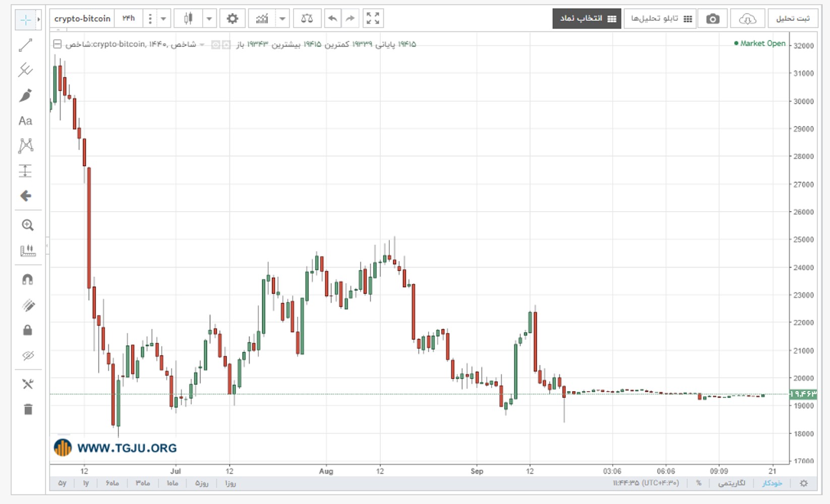Screen dimensions: 830x504
Task: Take a chart snapshot with camera icon
Action: coord(713,19)
